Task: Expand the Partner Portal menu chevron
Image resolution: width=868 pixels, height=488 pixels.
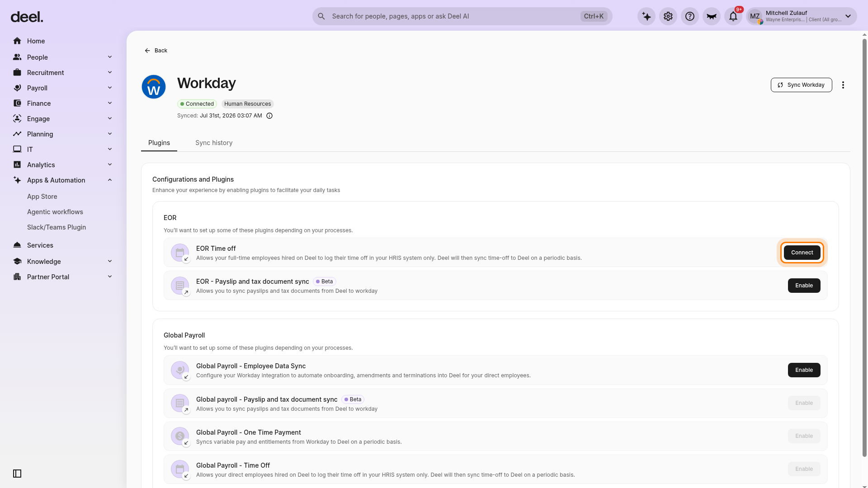Action: 110,277
